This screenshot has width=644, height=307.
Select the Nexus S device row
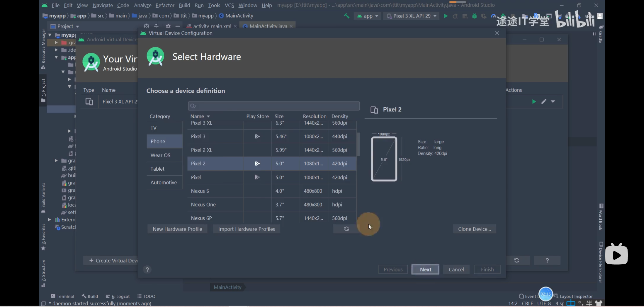272,191
